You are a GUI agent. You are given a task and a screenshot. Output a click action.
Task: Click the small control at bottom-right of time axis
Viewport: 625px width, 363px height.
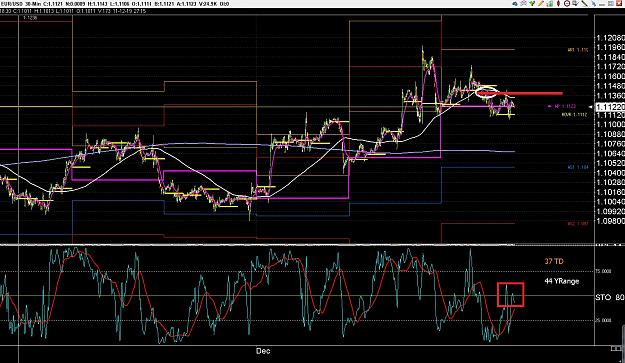pos(616,349)
